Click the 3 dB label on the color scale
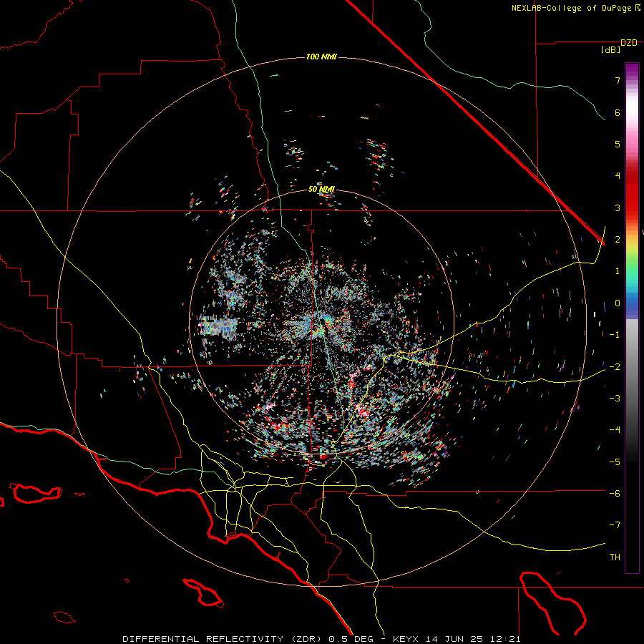The height and width of the screenshot is (644, 644). [618, 208]
